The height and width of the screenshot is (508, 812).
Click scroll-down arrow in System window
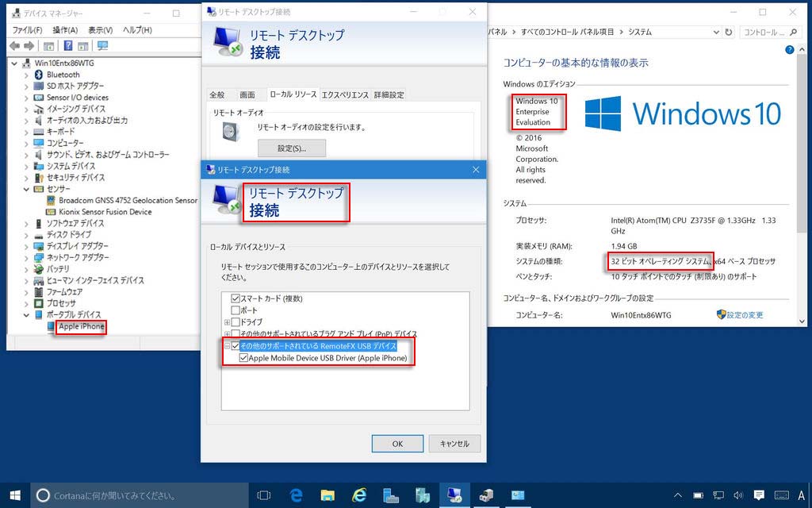(x=802, y=321)
